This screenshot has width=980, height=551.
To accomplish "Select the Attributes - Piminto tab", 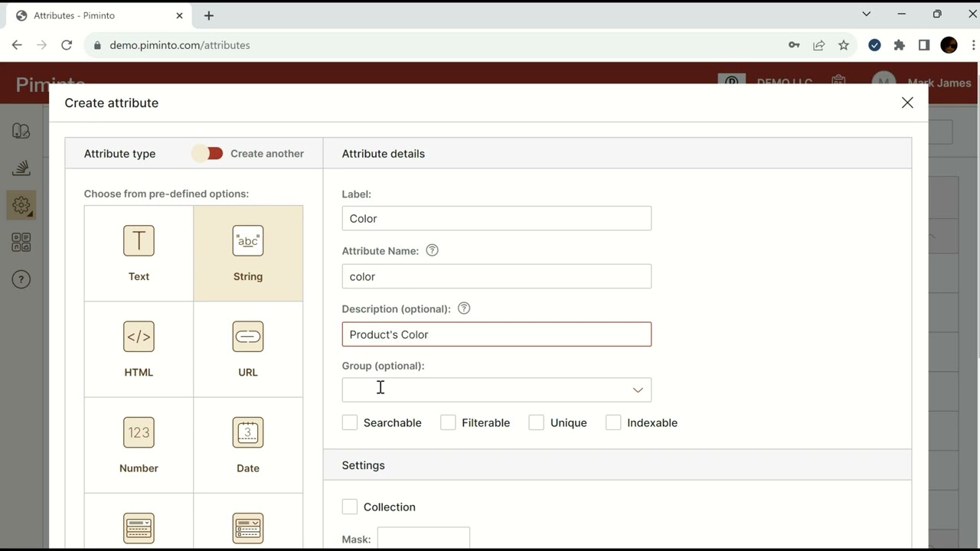I will click(x=100, y=15).
